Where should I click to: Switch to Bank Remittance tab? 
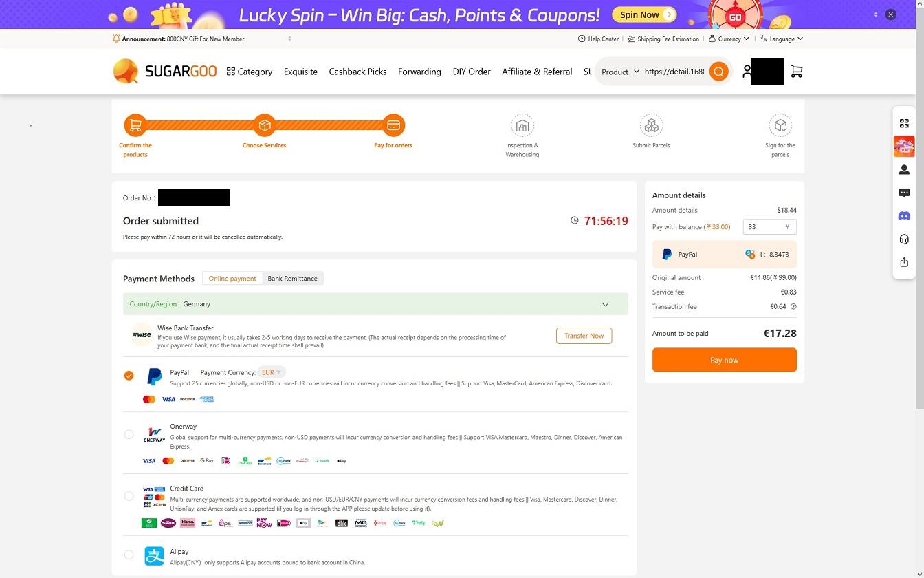point(292,279)
